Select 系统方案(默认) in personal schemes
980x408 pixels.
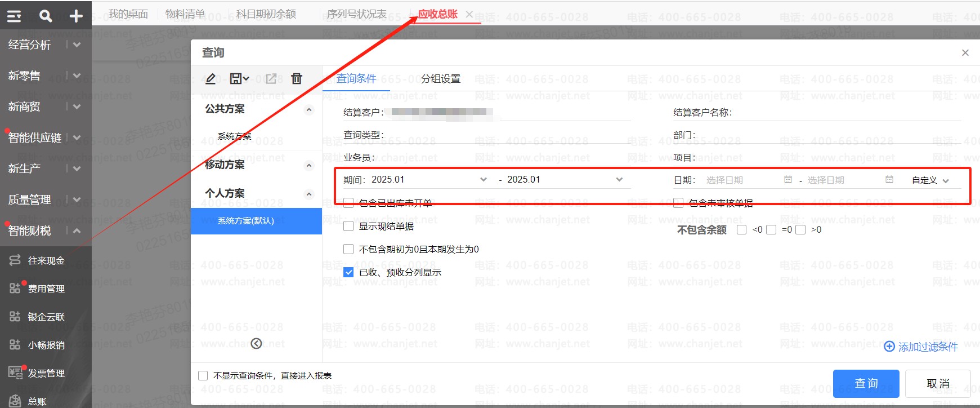[256, 221]
